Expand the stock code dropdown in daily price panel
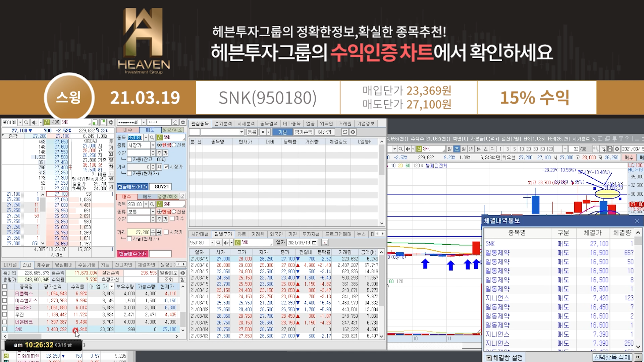644x362 pixels. click(212, 242)
